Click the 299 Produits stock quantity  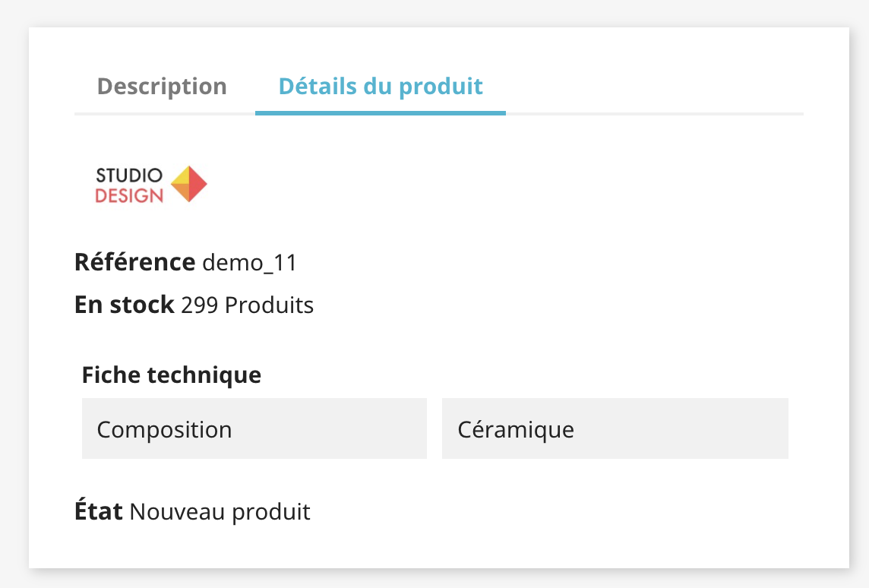[x=247, y=305]
